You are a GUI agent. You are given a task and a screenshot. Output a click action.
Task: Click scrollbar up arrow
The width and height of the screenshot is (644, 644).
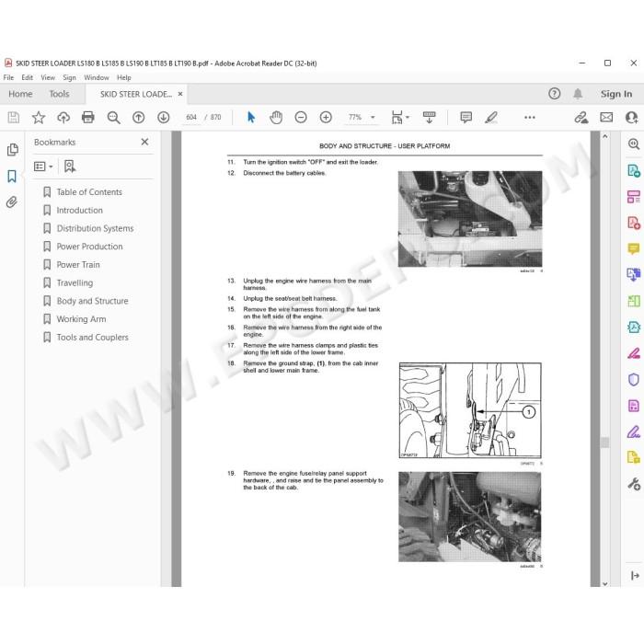[x=605, y=136]
